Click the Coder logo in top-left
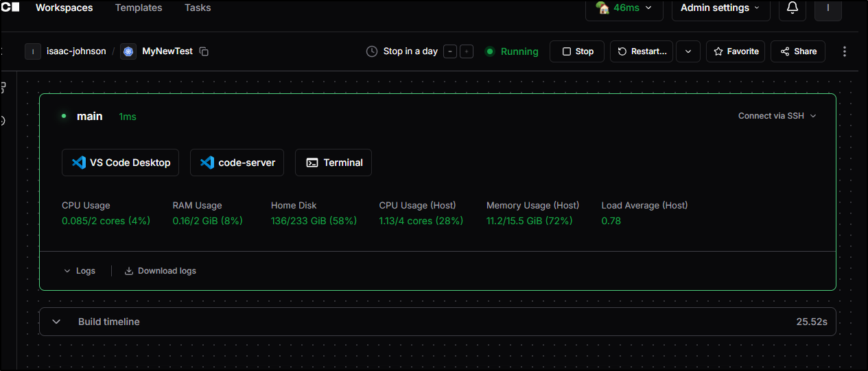The height and width of the screenshot is (371, 868). click(x=10, y=8)
